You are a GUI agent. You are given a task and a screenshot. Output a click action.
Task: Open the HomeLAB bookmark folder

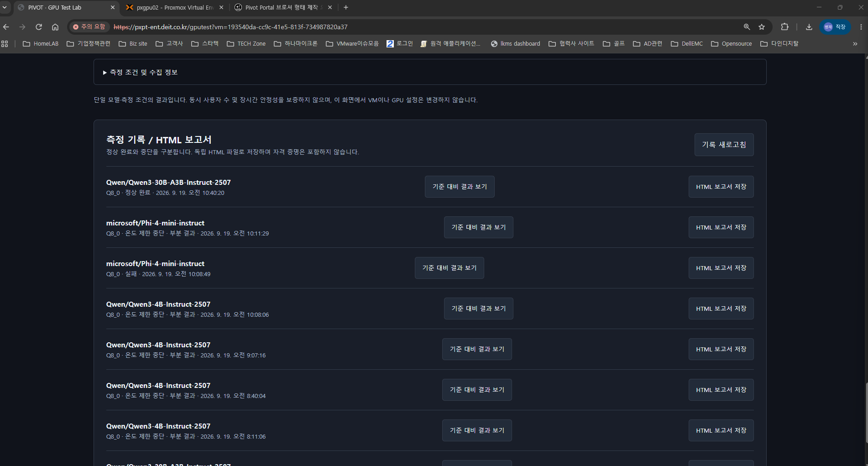pyautogui.click(x=41, y=44)
